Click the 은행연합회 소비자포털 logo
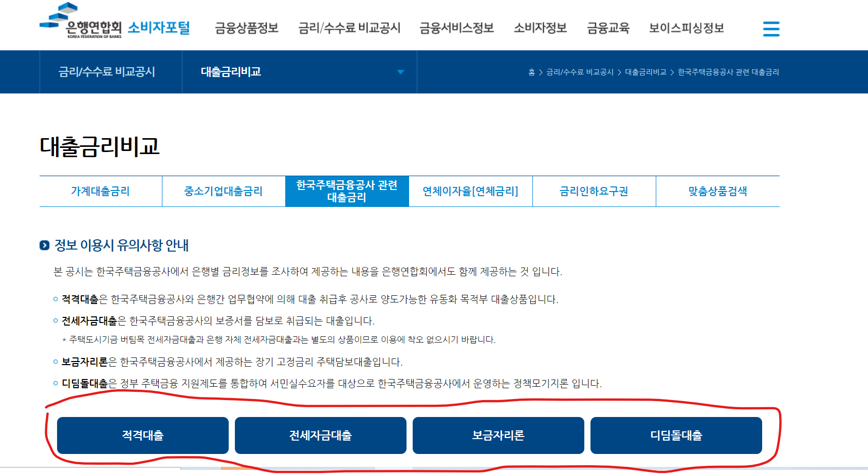This screenshot has height=474, width=868. tap(115, 21)
